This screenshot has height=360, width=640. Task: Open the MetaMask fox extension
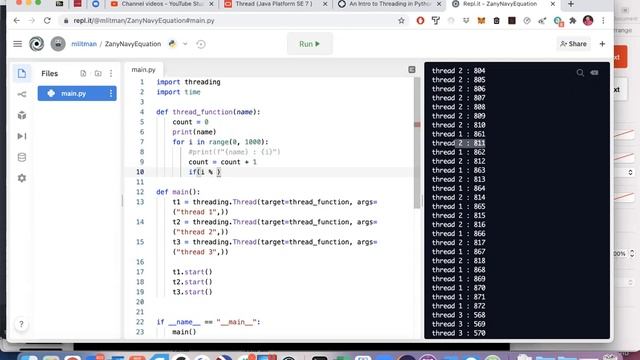pyautogui.click(x=481, y=20)
